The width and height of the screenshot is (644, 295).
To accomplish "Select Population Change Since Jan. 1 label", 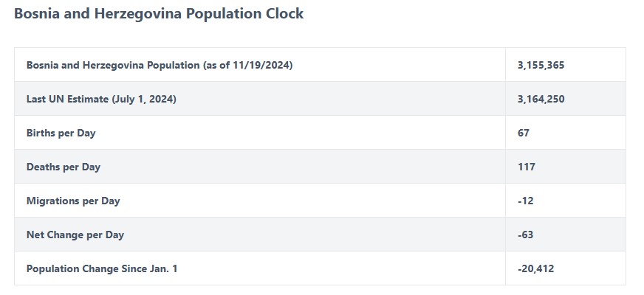I will [x=102, y=268].
